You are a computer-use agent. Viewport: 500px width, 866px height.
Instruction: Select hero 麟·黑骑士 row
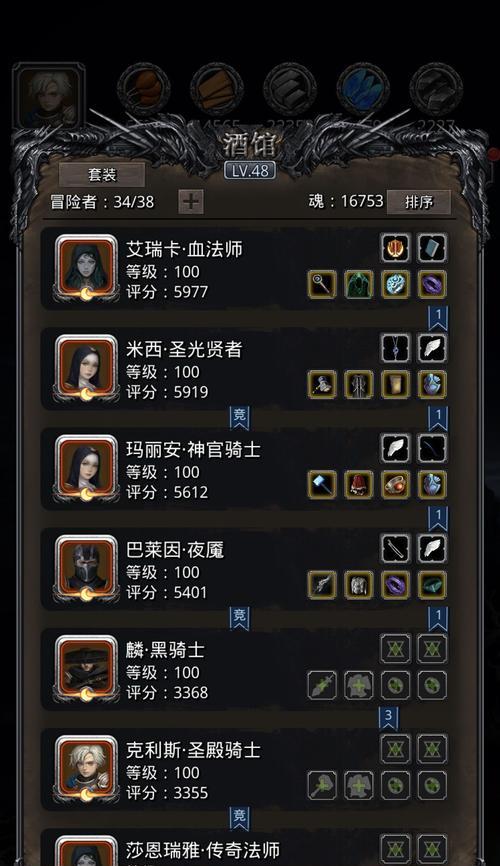(x=246, y=669)
